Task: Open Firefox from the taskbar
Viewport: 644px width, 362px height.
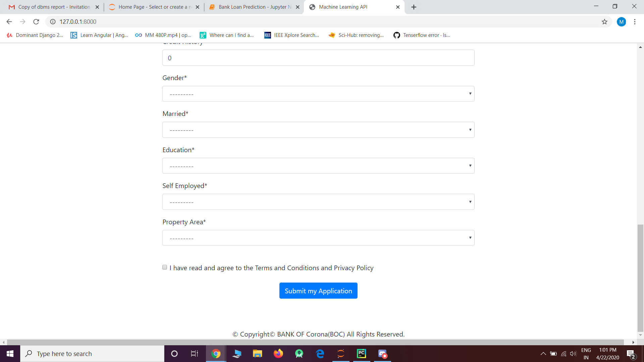Action: coord(278,354)
